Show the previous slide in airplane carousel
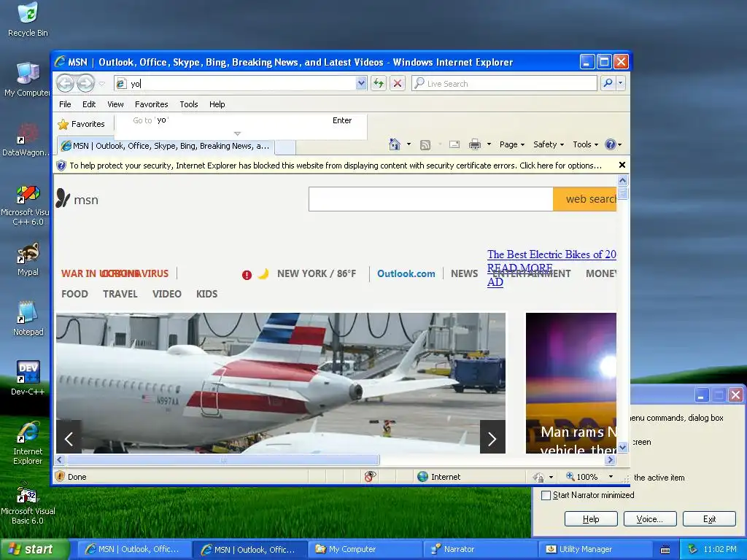747x560 pixels. point(69,437)
